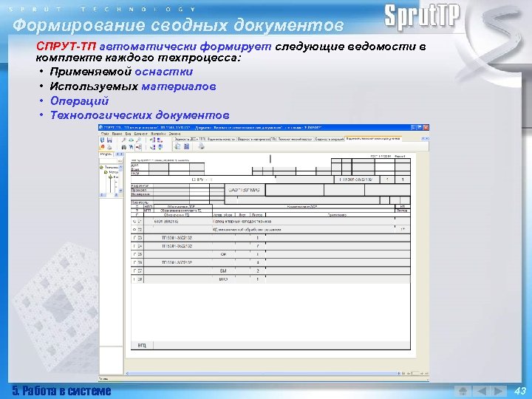Switch to Технологический паспорт tab
532x399 pixels.
296,139
